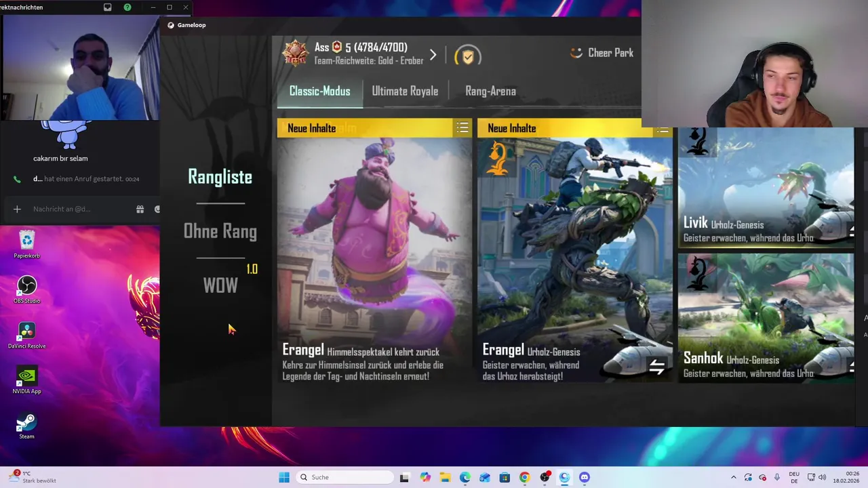Viewport: 868px width, 488px height.
Task: Open the gift icon in Discord message bar
Action: pos(140,209)
